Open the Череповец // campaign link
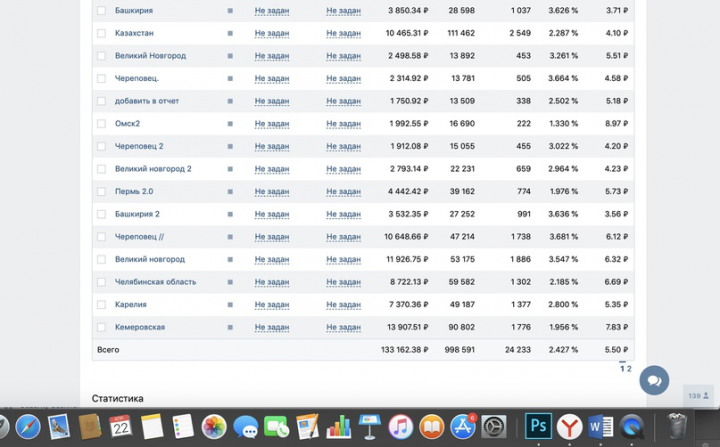This screenshot has width=720, height=447. [x=139, y=237]
